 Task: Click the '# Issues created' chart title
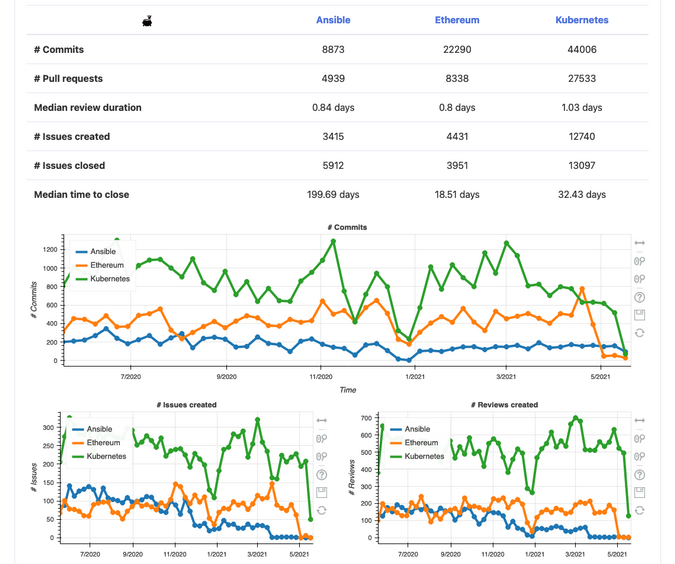[186, 405]
